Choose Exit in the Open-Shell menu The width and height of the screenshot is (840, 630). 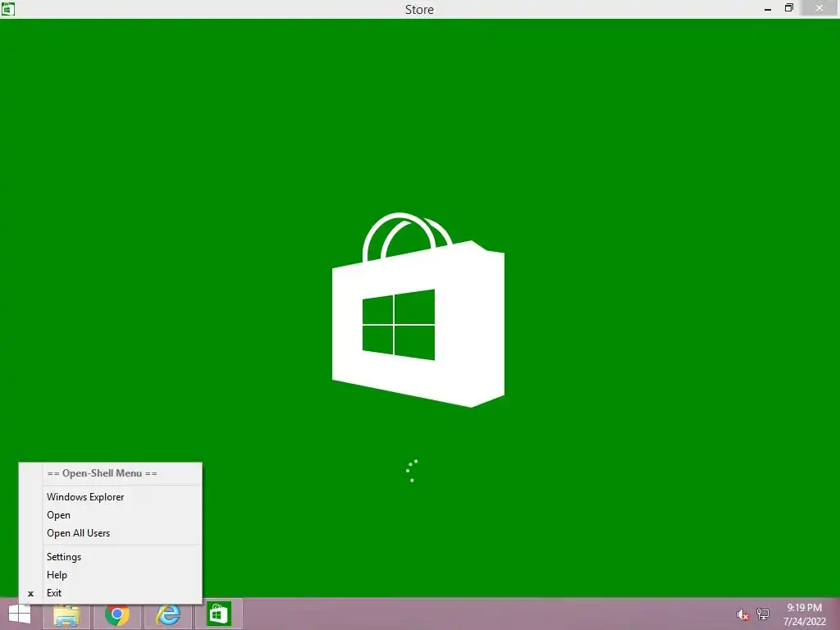click(111, 593)
